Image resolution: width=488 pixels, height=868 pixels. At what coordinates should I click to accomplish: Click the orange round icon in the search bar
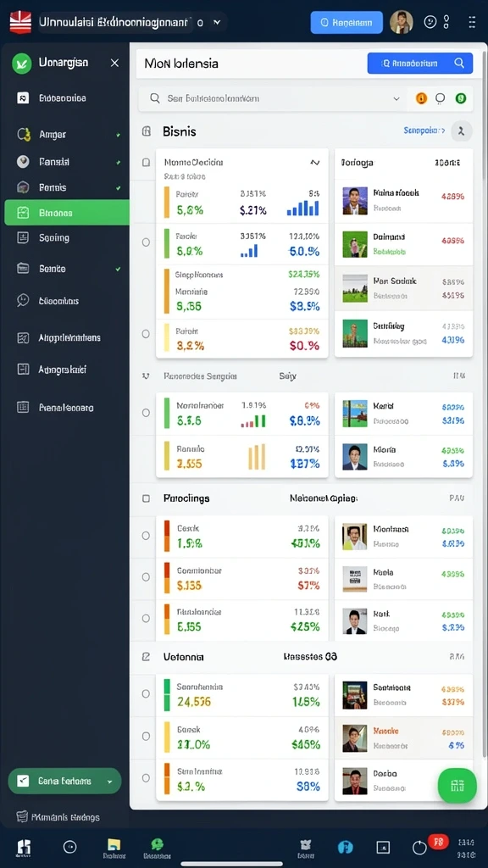pos(422,98)
